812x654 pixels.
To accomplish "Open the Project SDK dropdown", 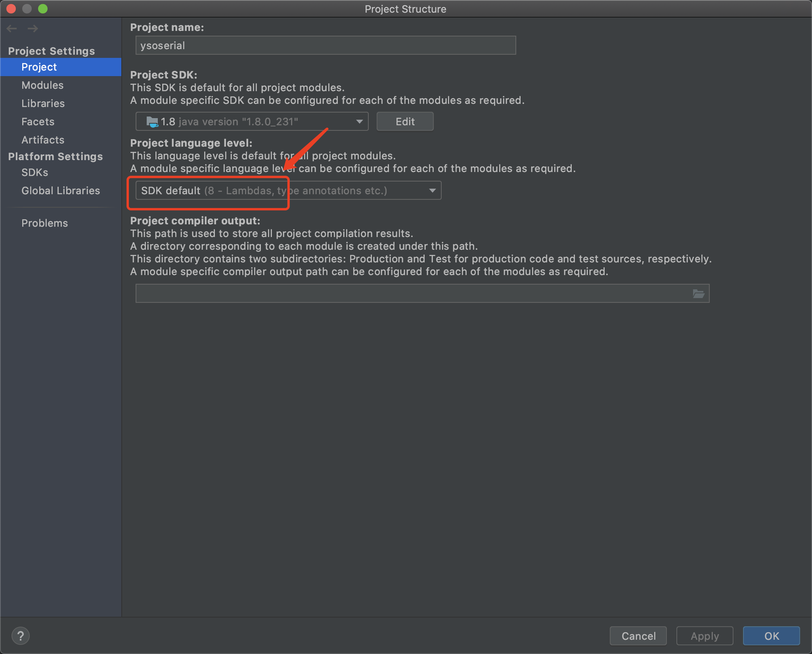I will point(252,122).
